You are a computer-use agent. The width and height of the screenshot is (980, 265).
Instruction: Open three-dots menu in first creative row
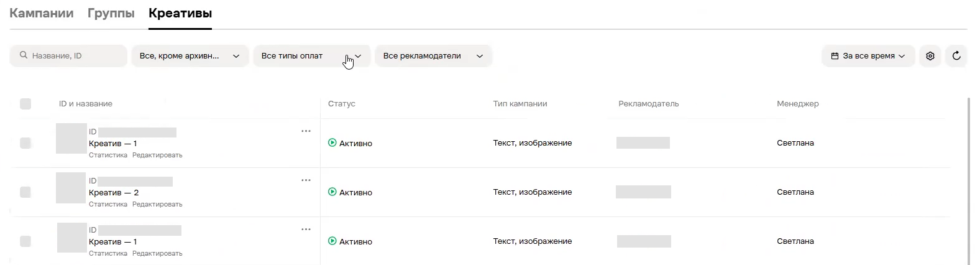pyautogui.click(x=306, y=131)
